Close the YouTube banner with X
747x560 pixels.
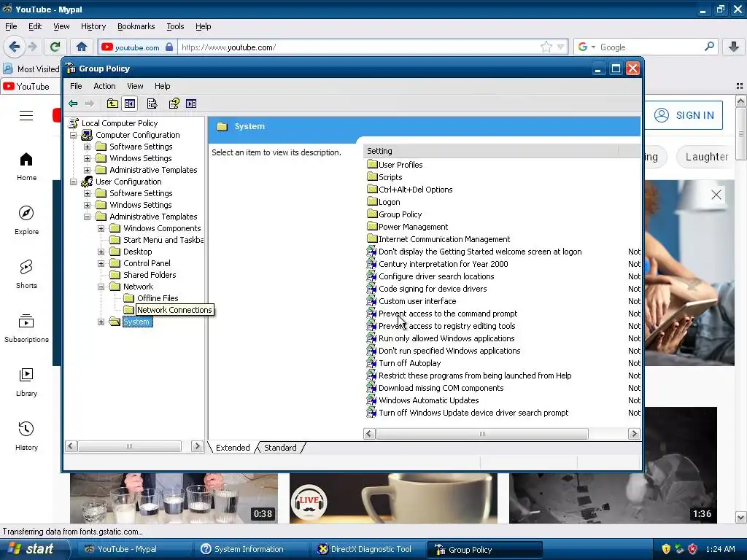click(x=716, y=194)
